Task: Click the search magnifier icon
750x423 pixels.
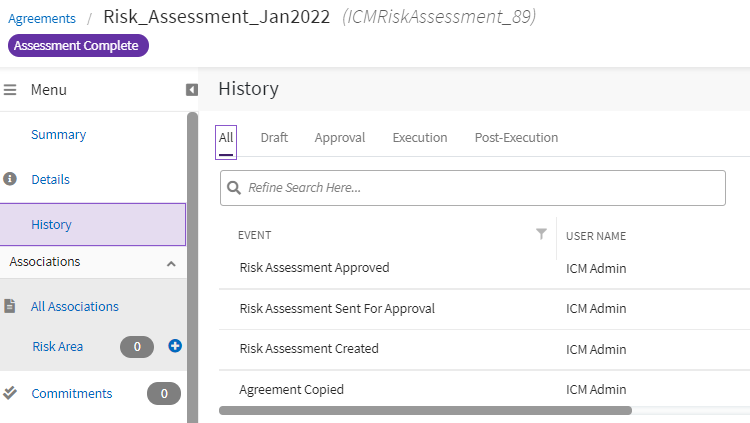Action: (234, 188)
